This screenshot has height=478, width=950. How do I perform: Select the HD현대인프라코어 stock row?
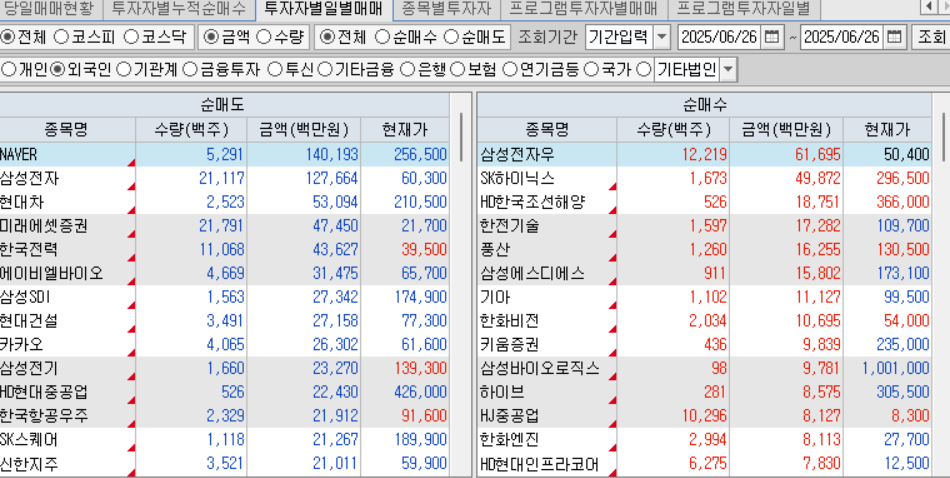tap(705, 465)
